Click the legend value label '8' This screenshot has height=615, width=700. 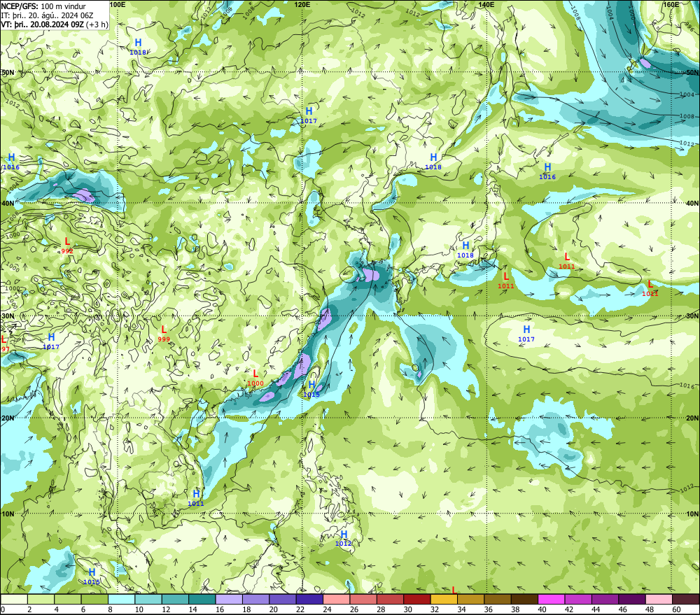(x=111, y=609)
